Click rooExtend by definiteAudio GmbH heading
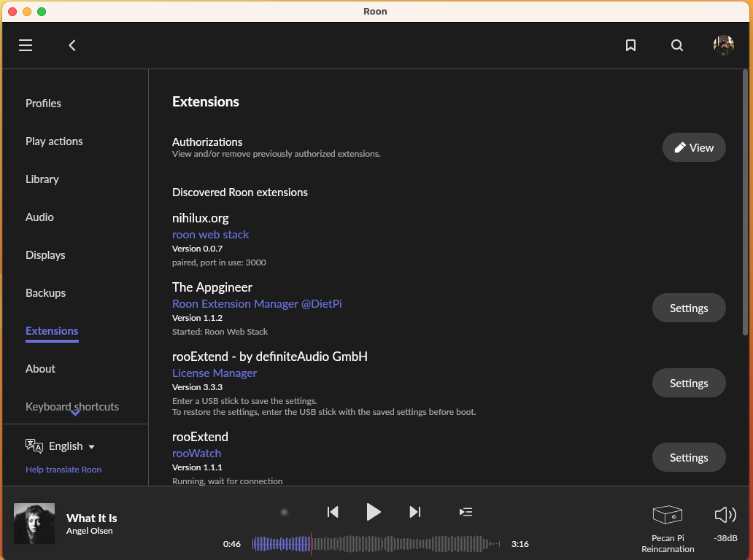Image resolution: width=753 pixels, height=560 pixels. [270, 357]
